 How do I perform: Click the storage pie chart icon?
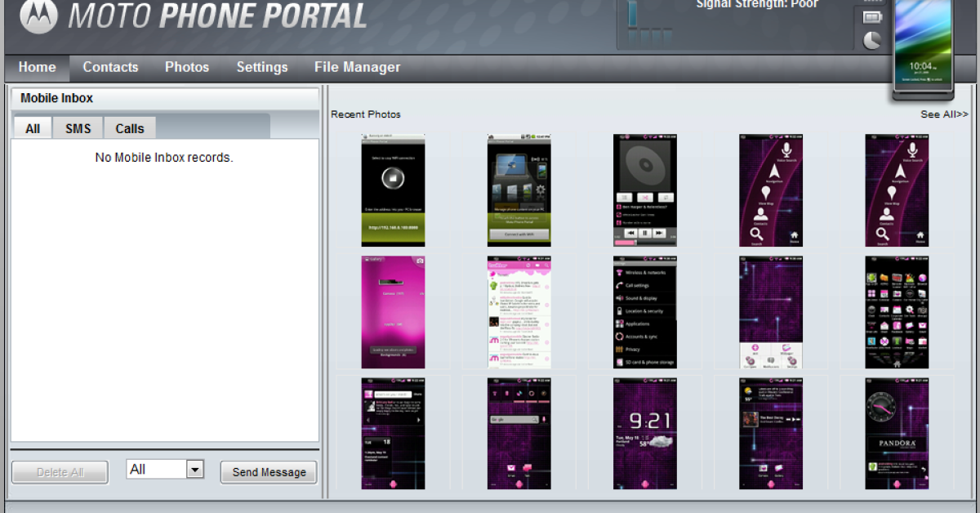(873, 40)
